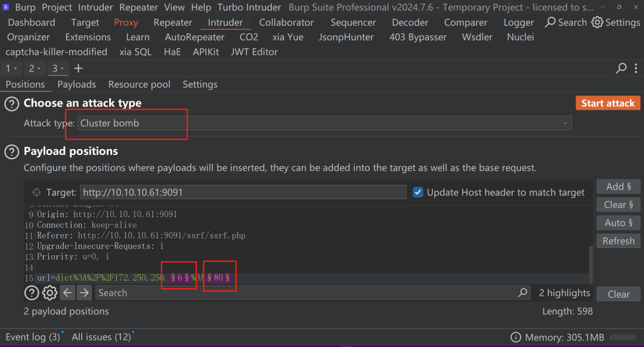Open the xia SQL tab
The width and height of the screenshot is (644, 347).
click(x=135, y=52)
